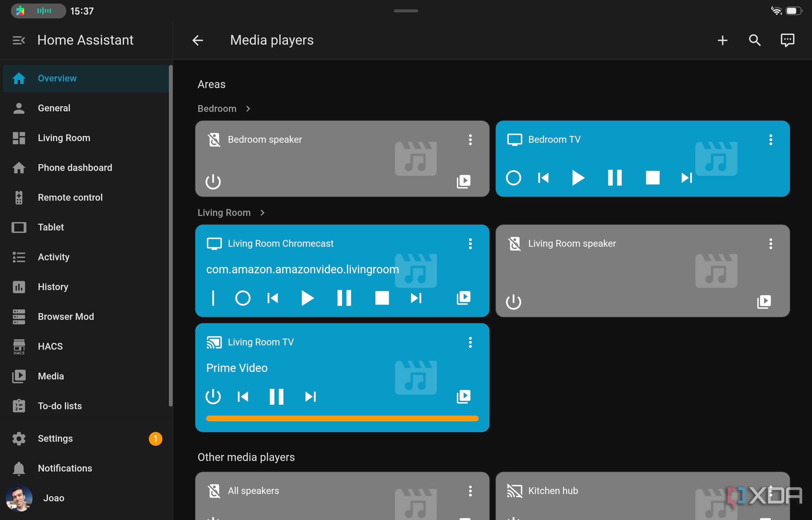This screenshot has height=520, width=812.
Task: Click the sidebar vertical scrollbar
Action: tap(171, 236)
